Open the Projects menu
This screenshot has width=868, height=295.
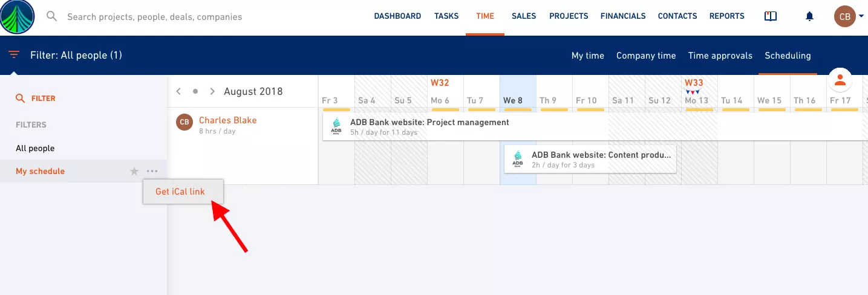pos(569,16)
